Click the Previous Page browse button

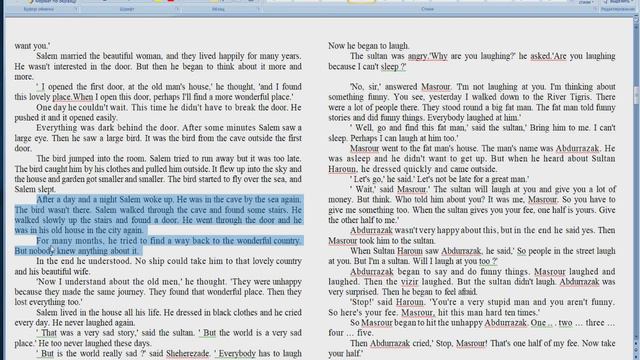636,344
